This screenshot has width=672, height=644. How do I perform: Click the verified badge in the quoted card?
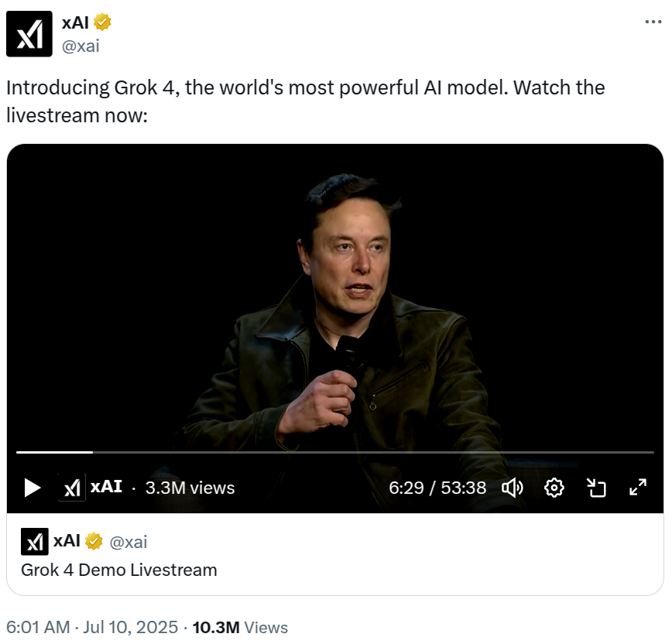pos(94,542)
